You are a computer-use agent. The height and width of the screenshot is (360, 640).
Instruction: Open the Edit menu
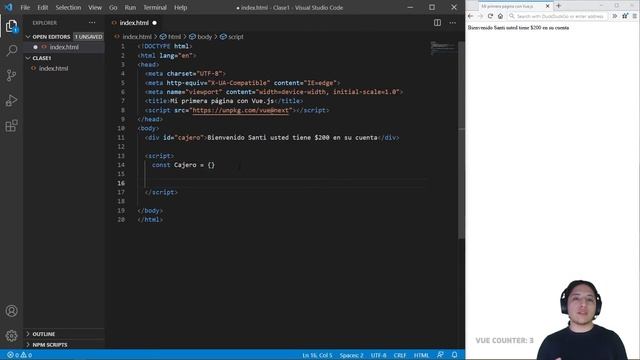coord(42,7)
